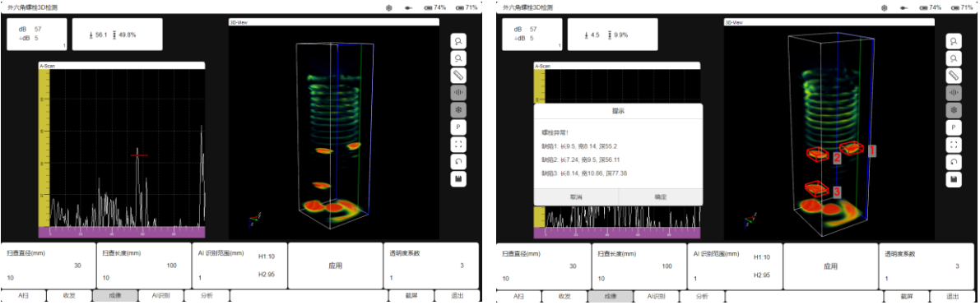
Task: Select 透明度系数 field in right dialog screen
Action: pos(926,266)
